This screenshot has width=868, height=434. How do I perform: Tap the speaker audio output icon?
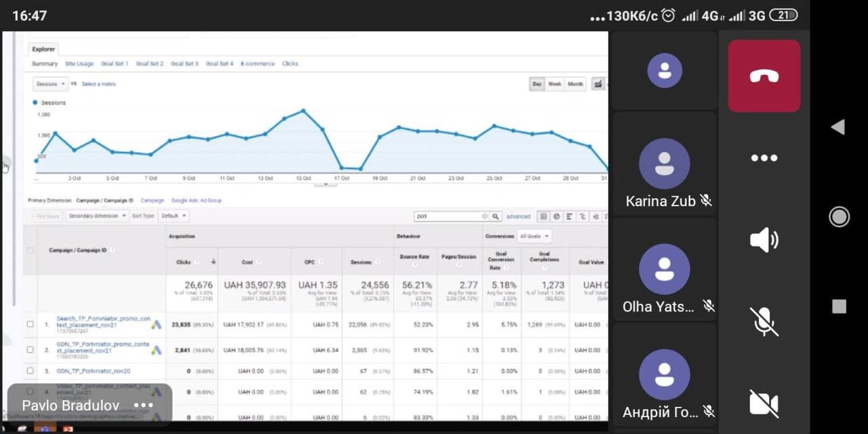pyautogui.click(x=764, y=240)
